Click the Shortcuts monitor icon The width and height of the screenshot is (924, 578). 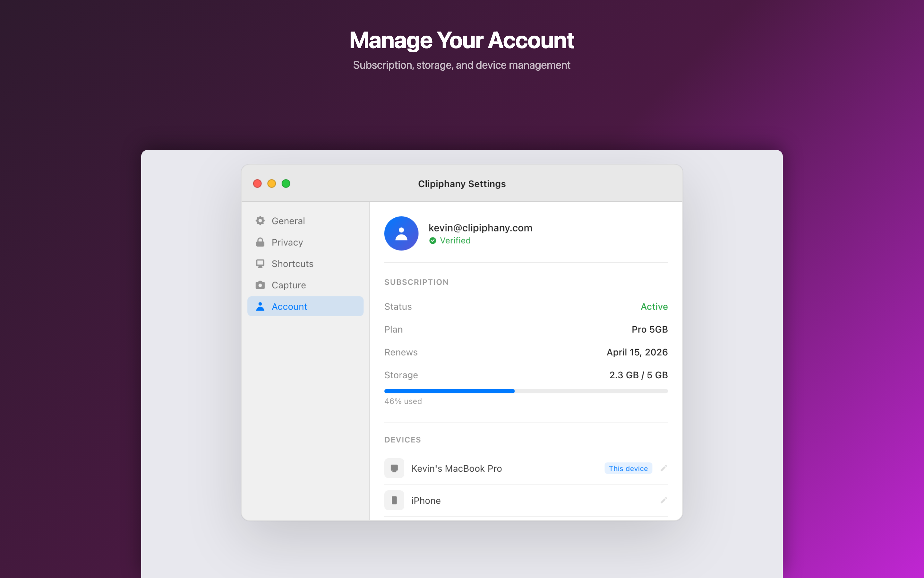pos(260,263)
